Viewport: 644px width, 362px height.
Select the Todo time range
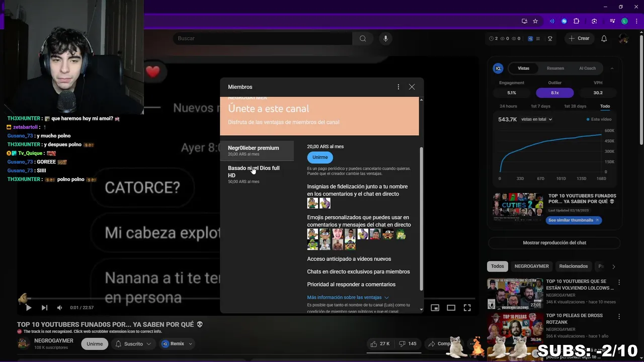[x=605, y=107]
